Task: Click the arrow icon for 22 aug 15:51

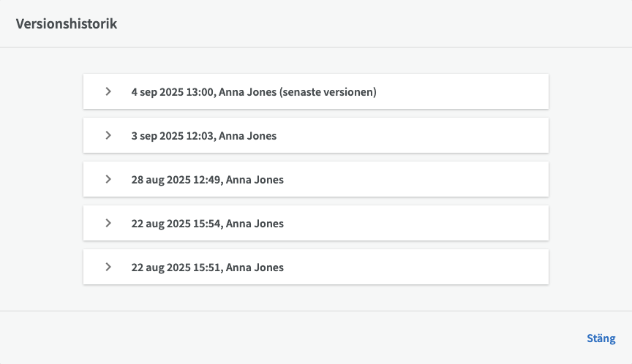Action: click(x=108, y=267)
